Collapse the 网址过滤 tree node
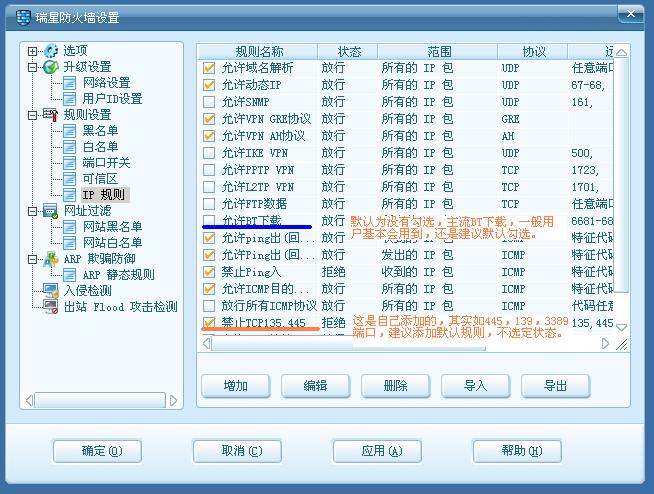This screenshot has height=494, width=654. (x=33, y=211)
